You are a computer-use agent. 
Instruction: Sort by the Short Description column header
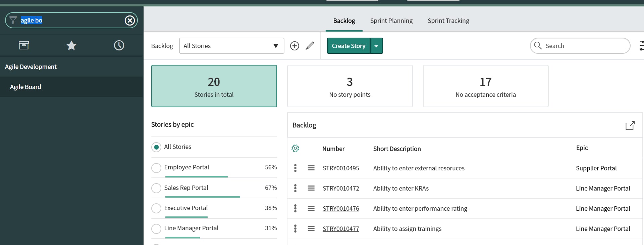397,149
